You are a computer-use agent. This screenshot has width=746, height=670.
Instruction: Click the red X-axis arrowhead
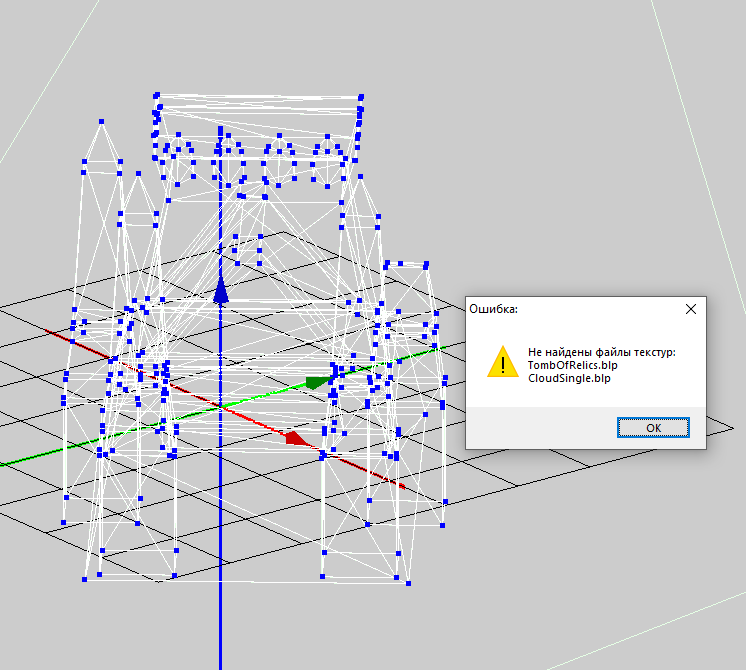pyautogui.click(x=297, y=438)
